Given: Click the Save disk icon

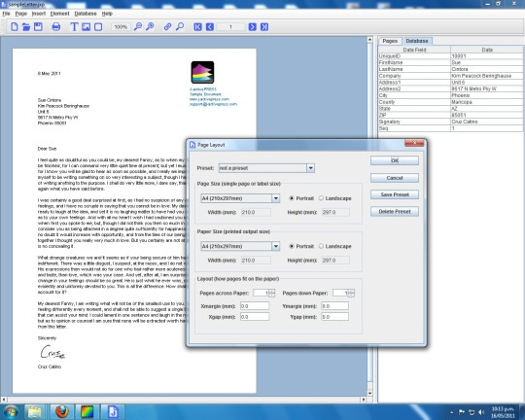Looking at the screenshot, I should (38, 27).
